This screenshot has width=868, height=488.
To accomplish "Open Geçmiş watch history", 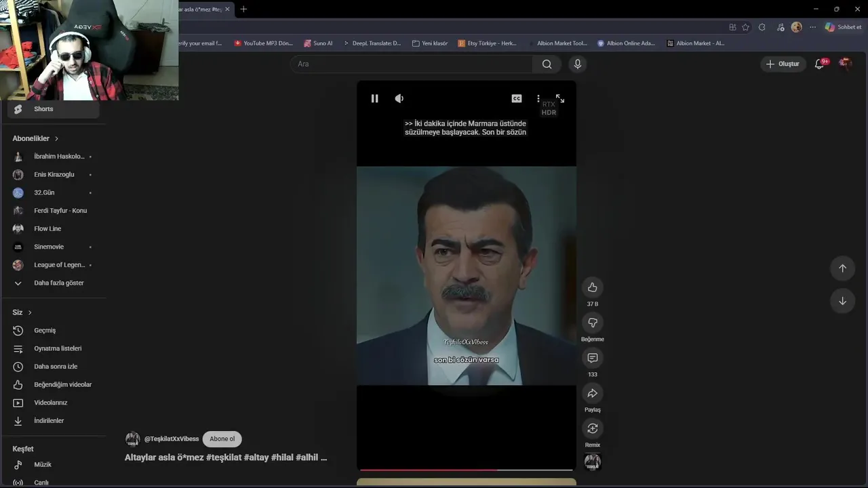I will (x=54, y=331).
